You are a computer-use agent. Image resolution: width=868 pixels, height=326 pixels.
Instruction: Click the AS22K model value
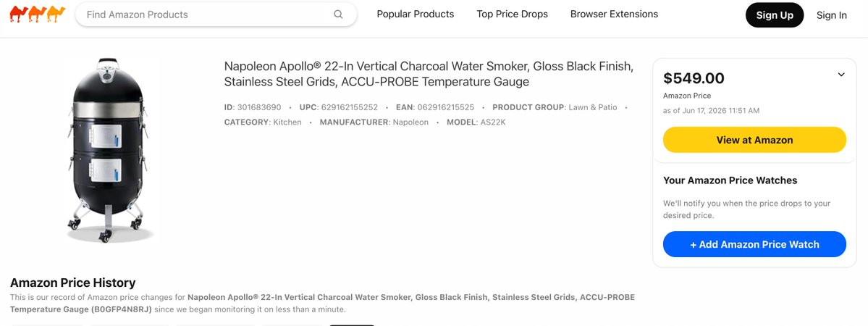point(493,122)
